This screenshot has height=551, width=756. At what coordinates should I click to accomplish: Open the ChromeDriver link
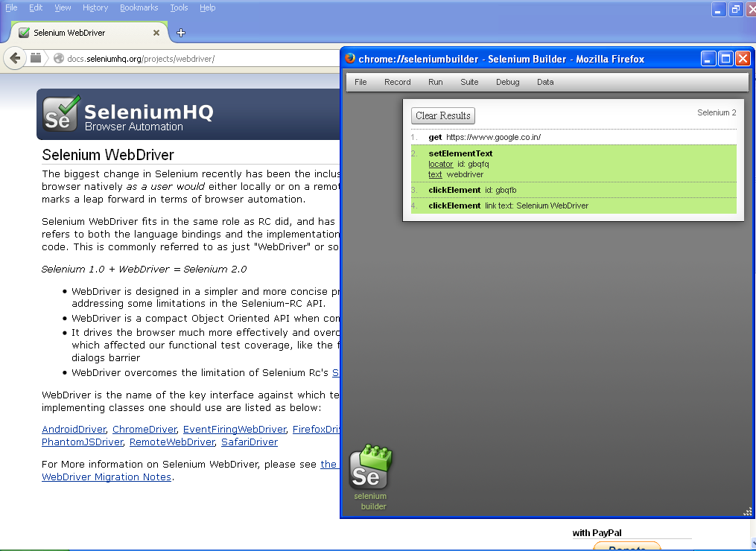pyautogui.click(x=144, y=429)
